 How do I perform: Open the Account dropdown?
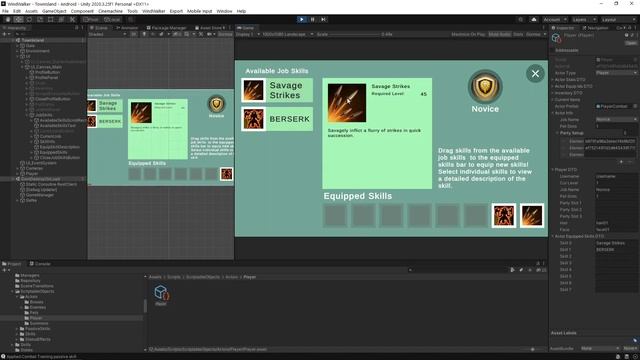tap(555, 19)
